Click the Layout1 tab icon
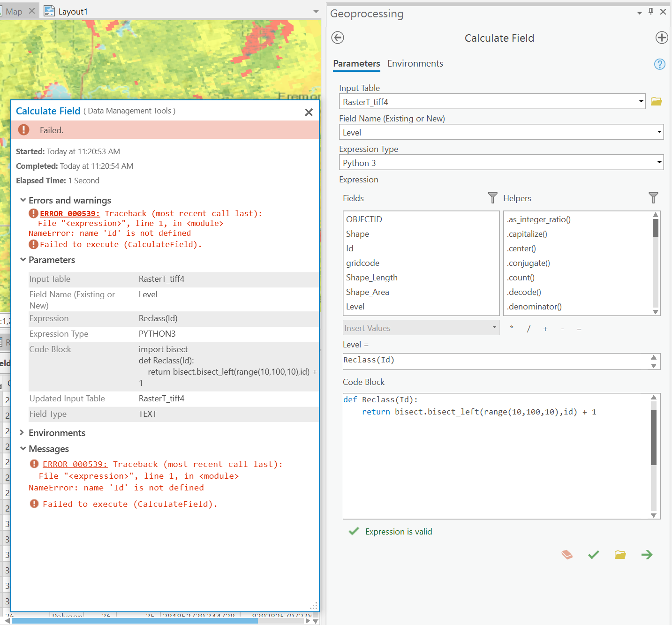Image resolution: width=672 pixels, height=625 pixels. [x=49, y=11]
